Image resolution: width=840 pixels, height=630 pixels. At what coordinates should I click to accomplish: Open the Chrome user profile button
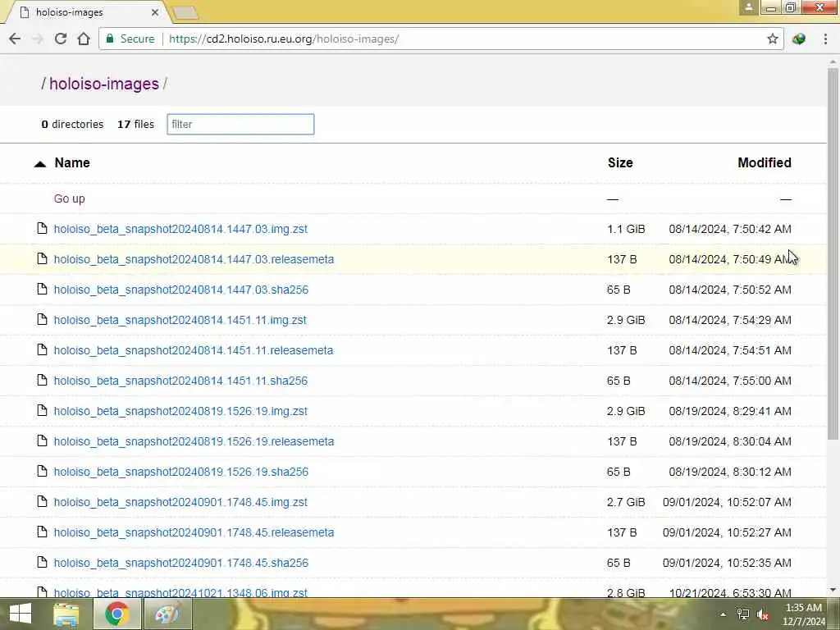pos(748,7)
